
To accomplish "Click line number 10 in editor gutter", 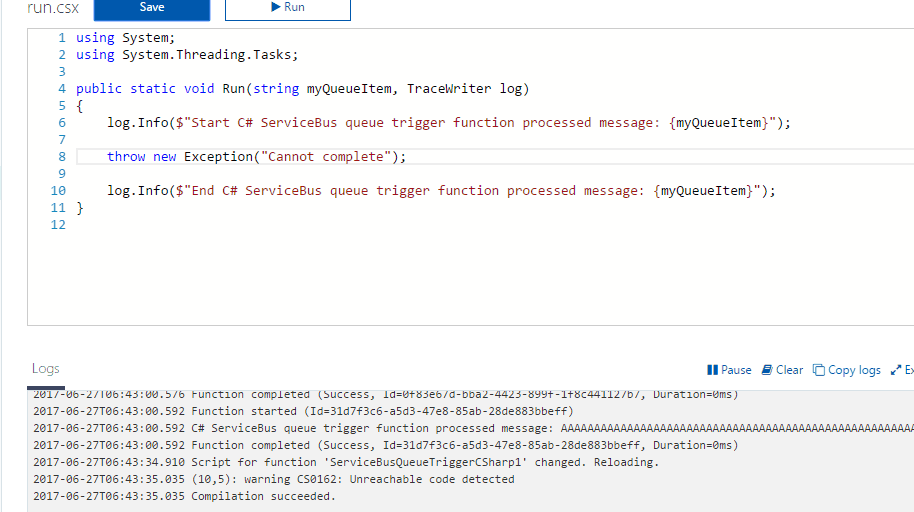I will click(x=58, y=191).
